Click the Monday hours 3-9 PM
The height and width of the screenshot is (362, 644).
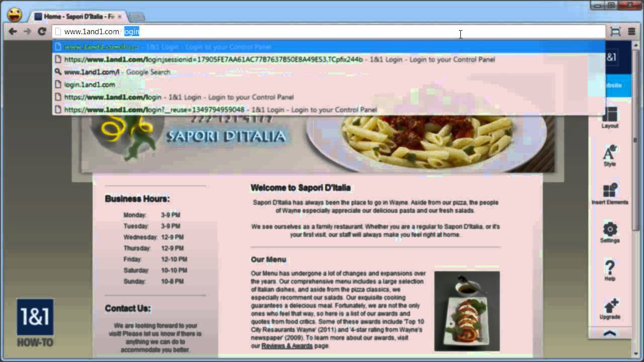point(171,215)
